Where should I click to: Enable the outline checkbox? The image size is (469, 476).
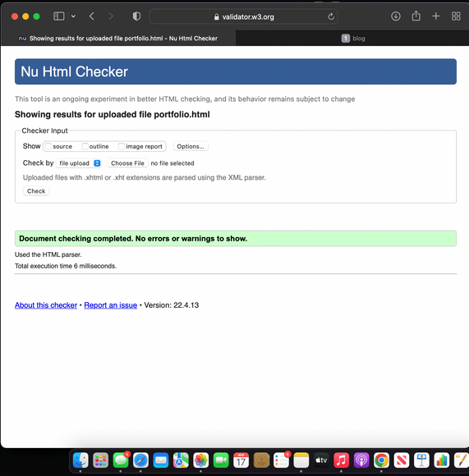[85, 146]
